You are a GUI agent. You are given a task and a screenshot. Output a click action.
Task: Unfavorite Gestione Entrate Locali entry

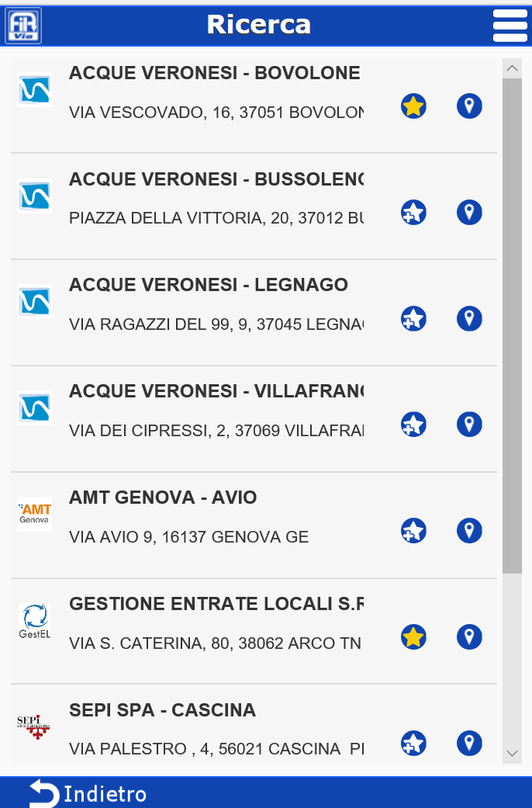click(413, 637)
